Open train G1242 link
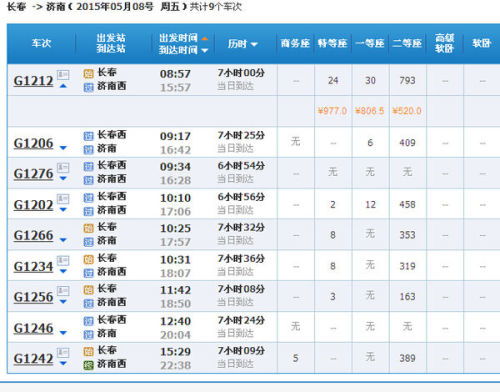Viewport: 500px width, 392px height. pyautogui.click(x=33, y=359)
